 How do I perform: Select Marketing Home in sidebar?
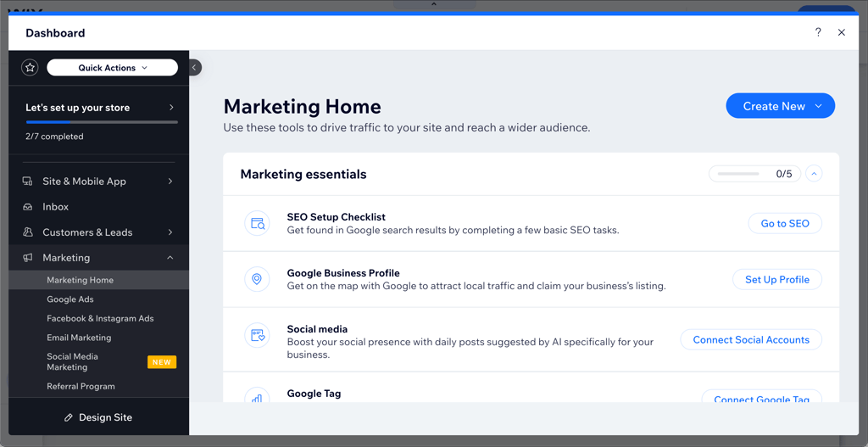click(x=98, y=280)
